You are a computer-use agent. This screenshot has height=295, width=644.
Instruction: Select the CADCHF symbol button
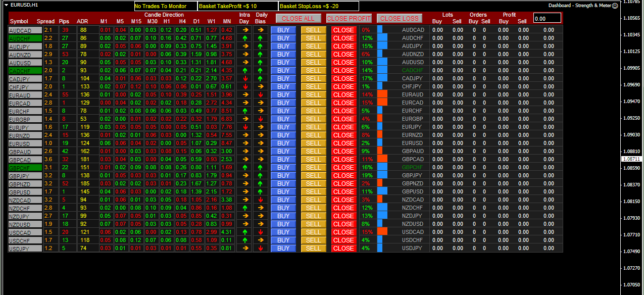pos(25,70)
